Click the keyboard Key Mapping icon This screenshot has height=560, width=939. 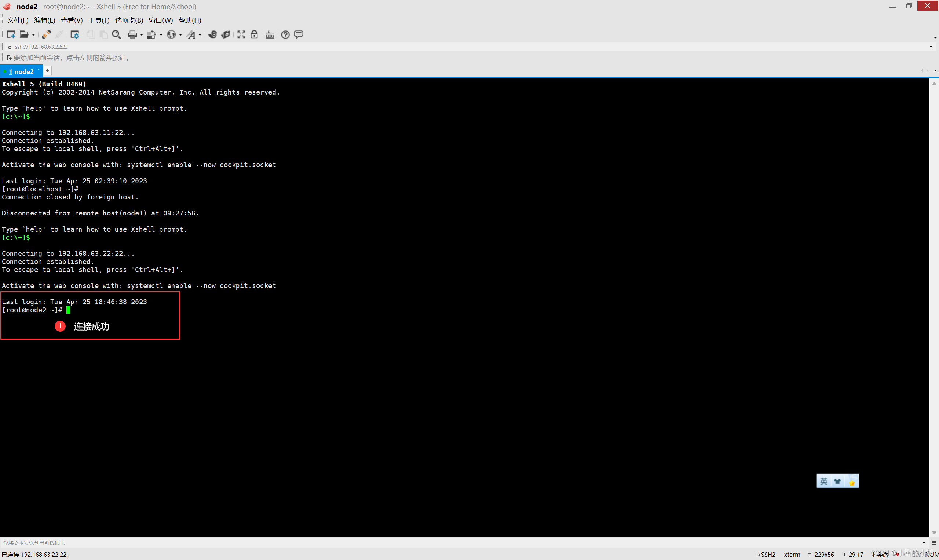coord(270,35)
